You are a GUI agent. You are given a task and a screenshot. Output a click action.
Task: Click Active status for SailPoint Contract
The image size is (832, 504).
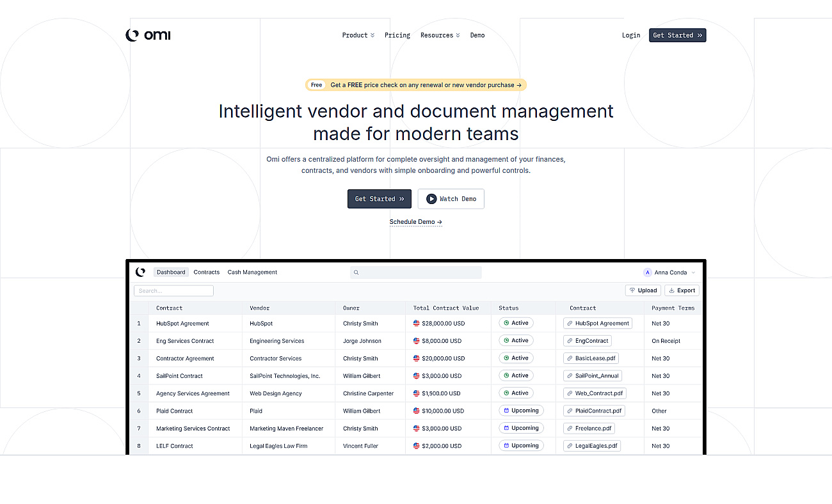(516, 375)
